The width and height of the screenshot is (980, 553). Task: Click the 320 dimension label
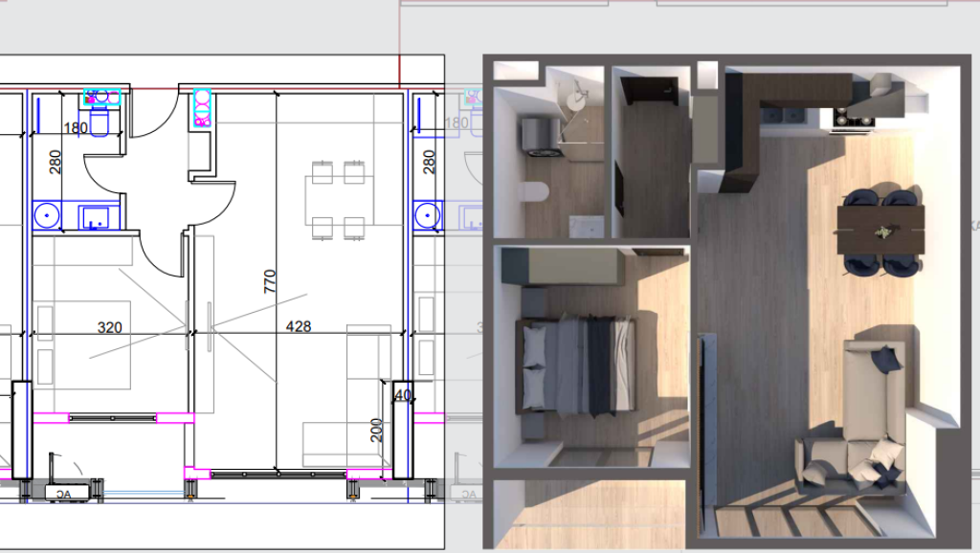click(x=110, y=327)
